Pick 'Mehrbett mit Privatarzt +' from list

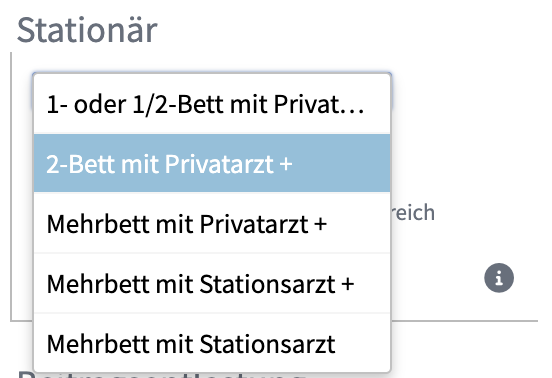tap(212, 223)
